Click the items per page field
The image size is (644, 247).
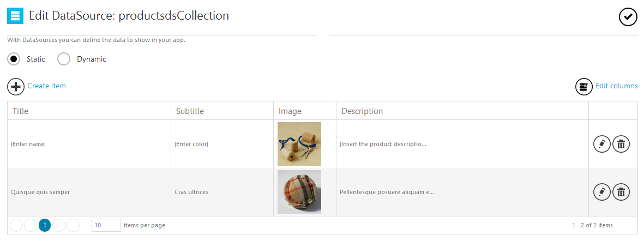106,225
